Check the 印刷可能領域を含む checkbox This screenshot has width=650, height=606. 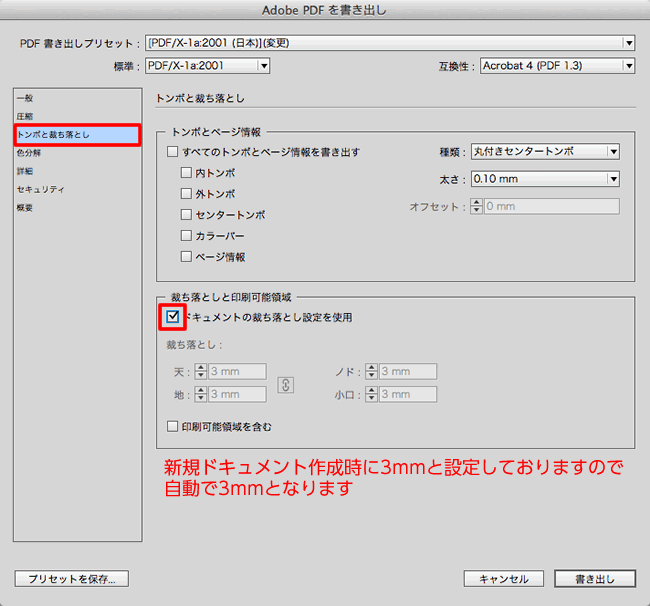pos(172,426)
